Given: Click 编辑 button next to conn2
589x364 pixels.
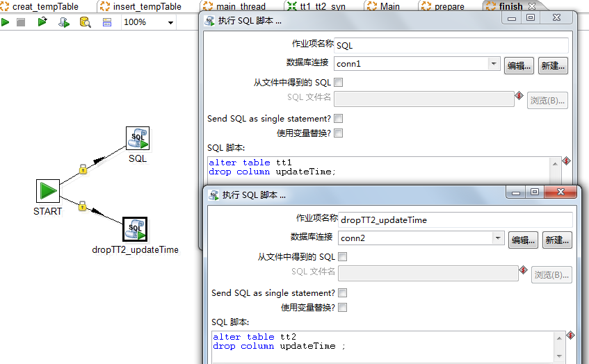Looking at the screenshot, I should click(523, 240).
